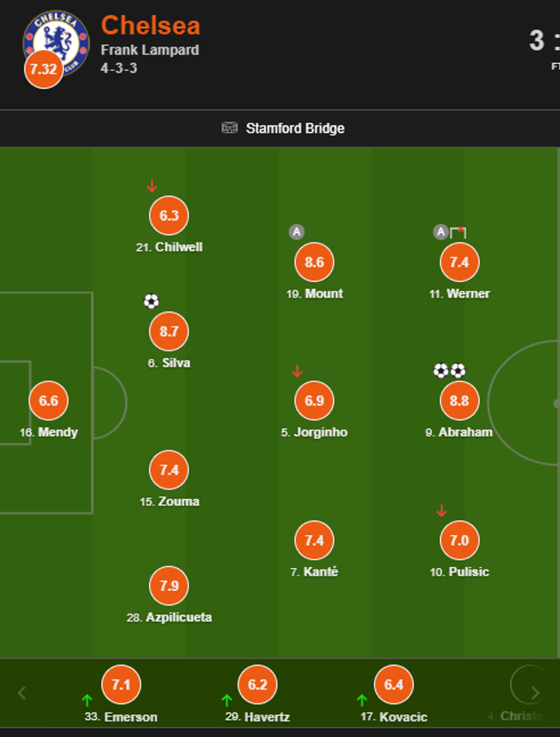Open Frank Lampard manager link
The width and height of the screenshot is (560, 737).
150,50
